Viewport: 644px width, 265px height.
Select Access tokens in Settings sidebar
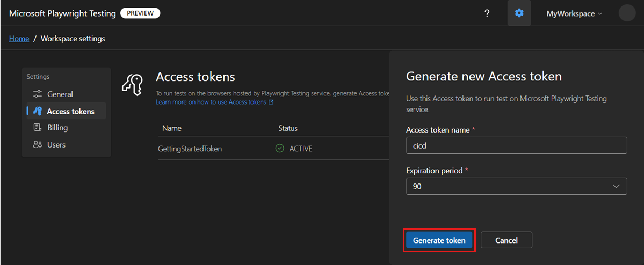click(66, 111)
